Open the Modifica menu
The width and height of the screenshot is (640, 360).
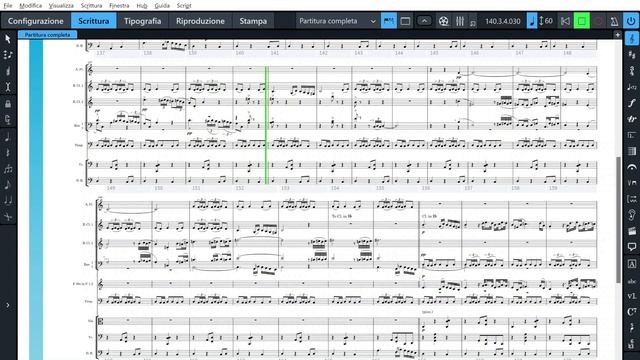(x=31, y=6)
